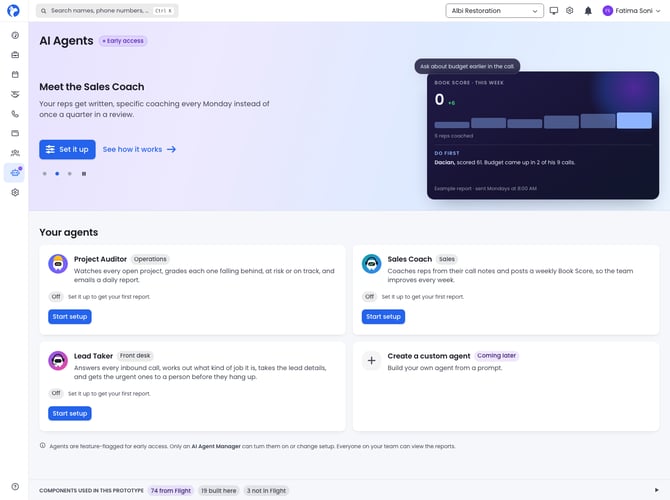Open the calendar icon in sidebar
Image resolution: width=670 pixels, height=500 pixels.
[15, 74]
